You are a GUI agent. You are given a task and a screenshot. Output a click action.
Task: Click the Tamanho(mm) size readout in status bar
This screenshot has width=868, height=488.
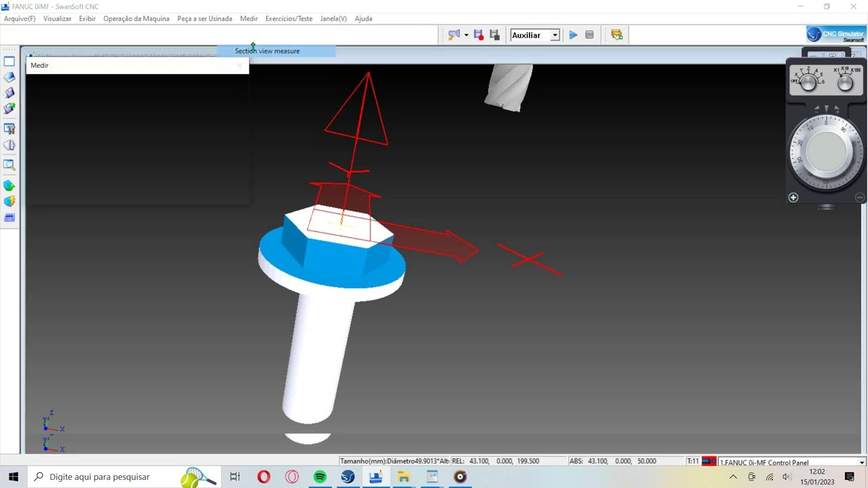pos(394,462)
